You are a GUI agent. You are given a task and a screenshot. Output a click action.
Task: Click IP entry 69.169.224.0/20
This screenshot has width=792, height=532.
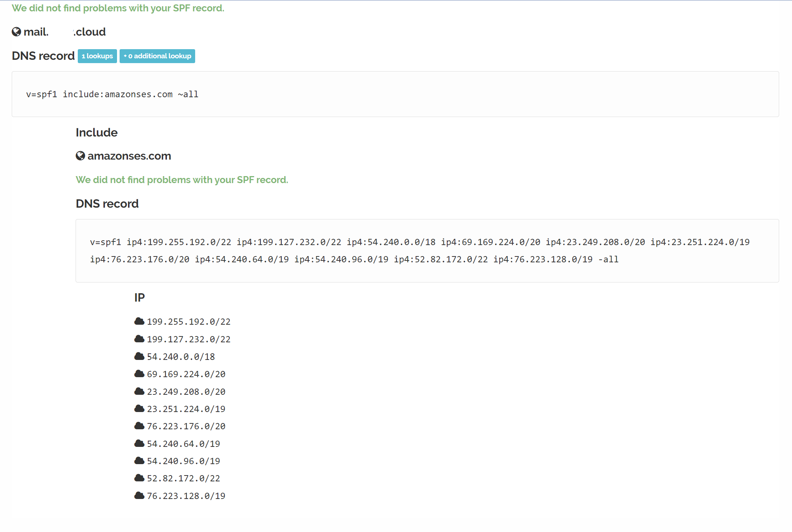(x=186, y=374)
